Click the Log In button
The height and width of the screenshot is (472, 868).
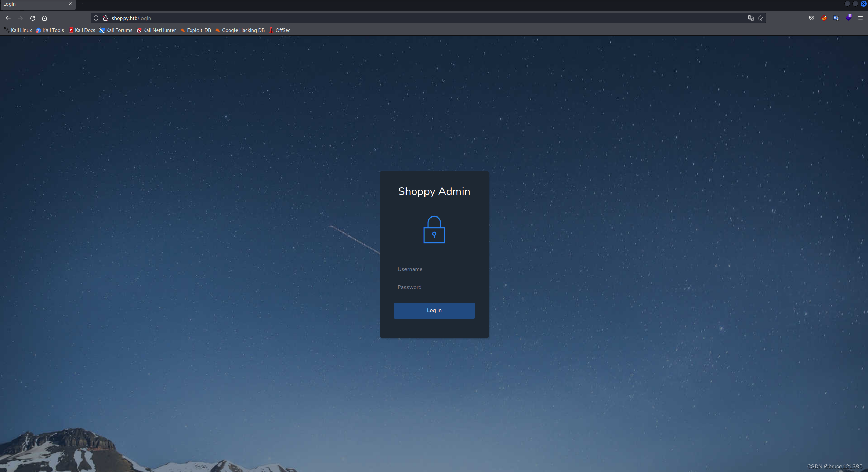434,310
